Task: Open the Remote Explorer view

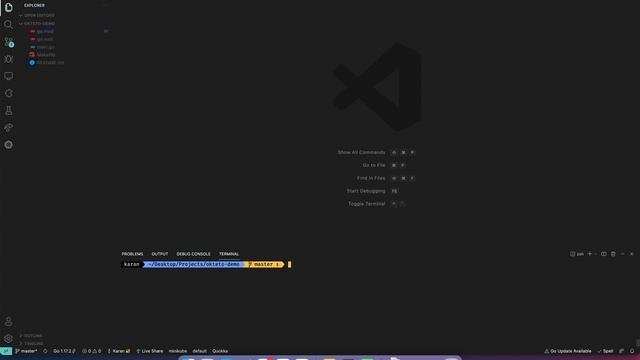Action: click(8, 76)
